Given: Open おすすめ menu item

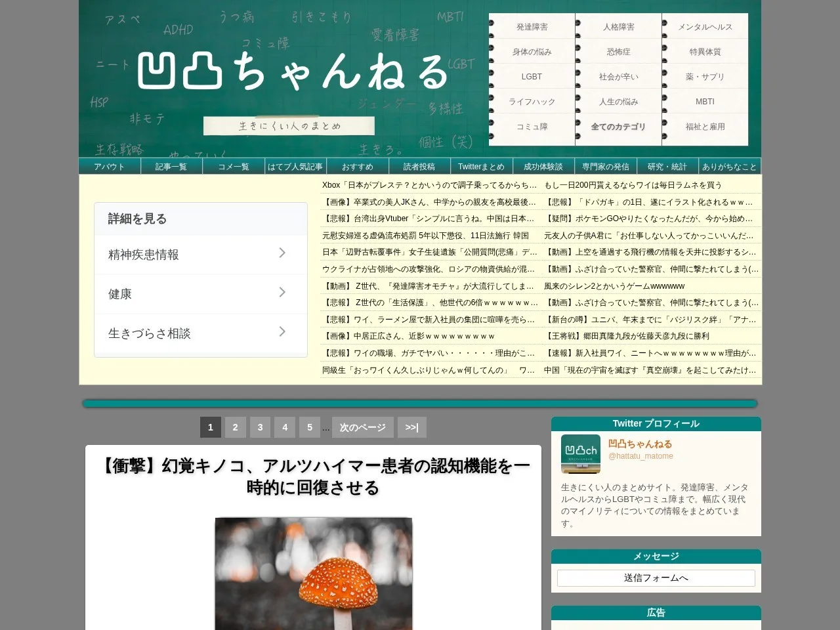Looking at the screenshot, I should (x=358, y=167).
